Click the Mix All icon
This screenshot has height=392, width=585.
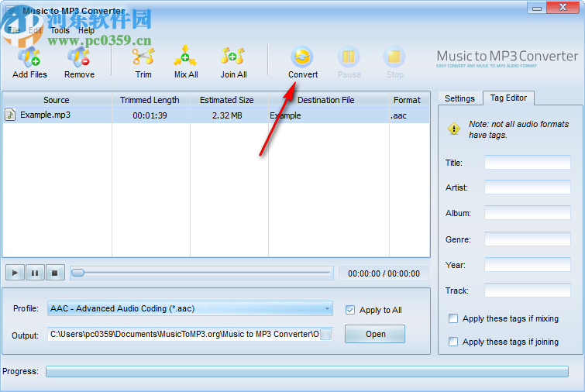[x=185, y=57]
